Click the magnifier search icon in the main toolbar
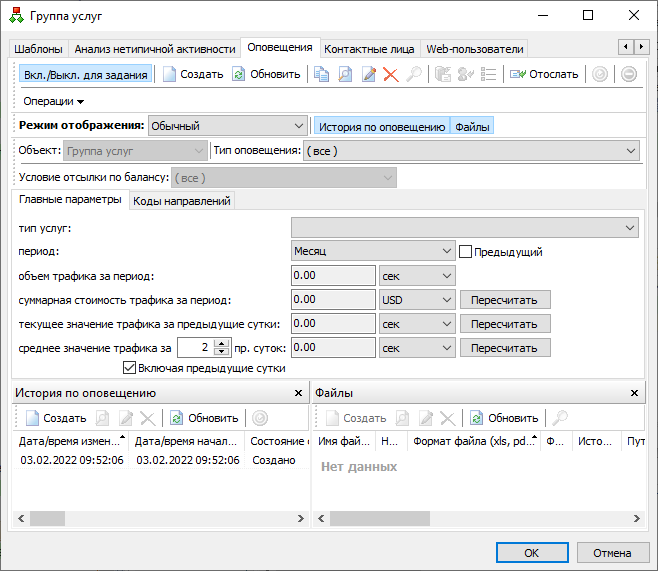The width and height of the screenshot is (658, 571). (x=414, y=74)
